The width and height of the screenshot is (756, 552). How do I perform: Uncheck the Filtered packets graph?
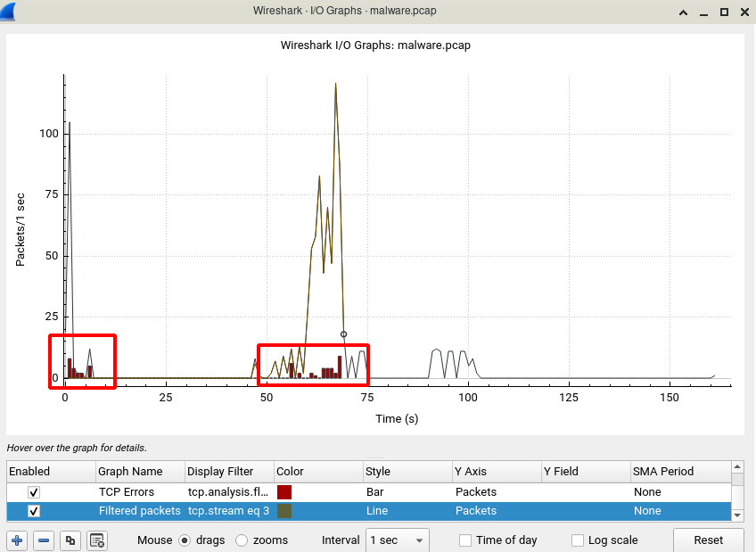(34, 511)
